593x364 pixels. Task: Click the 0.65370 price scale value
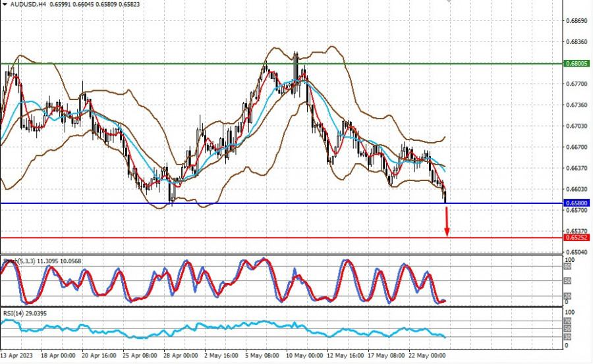pos(577,231)
